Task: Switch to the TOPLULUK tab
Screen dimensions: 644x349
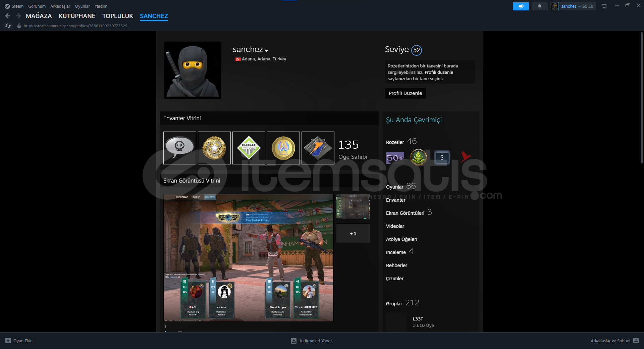Action: pyautogui.click(x=118, y=16)
